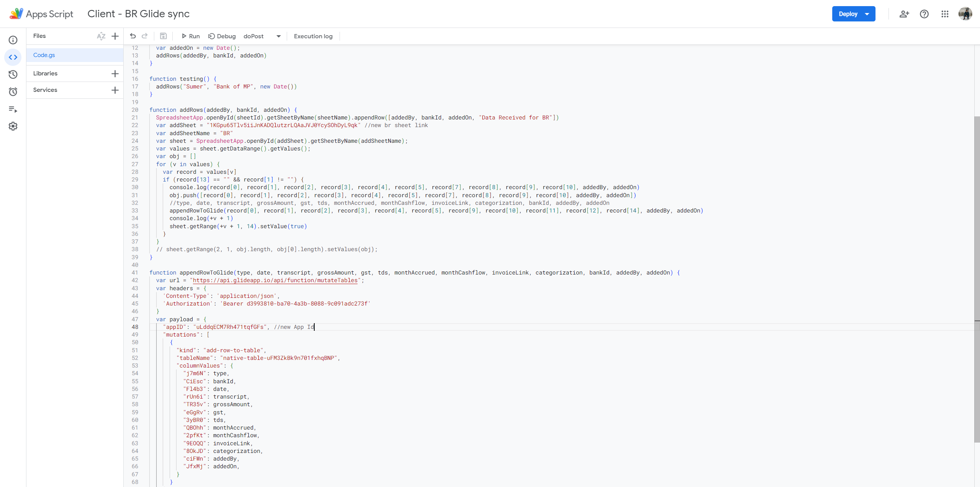The image size is (980, 487).
Task: Click the Run button
Action: [191, 36]
